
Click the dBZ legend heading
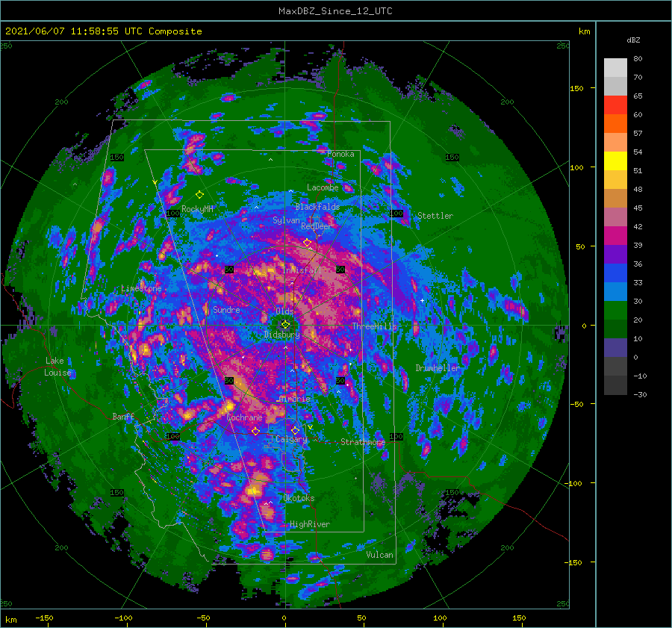[633, 40]
